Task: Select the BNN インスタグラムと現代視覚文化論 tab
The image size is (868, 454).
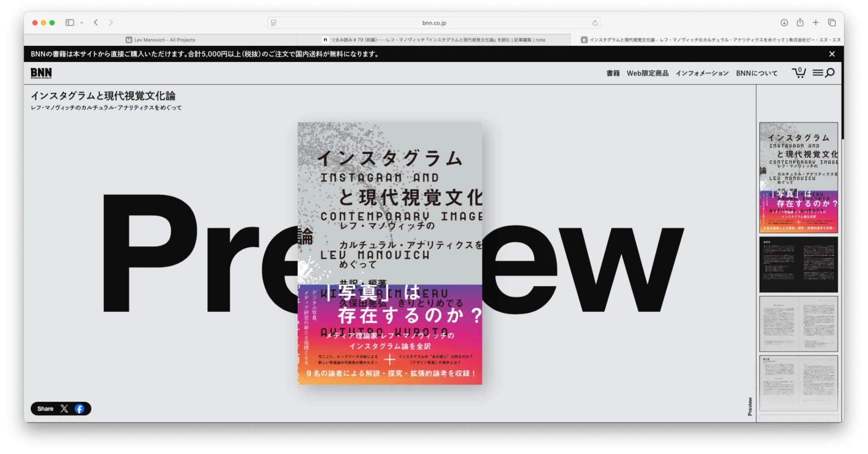Action: pyautogui.click(x=707, y=40)
